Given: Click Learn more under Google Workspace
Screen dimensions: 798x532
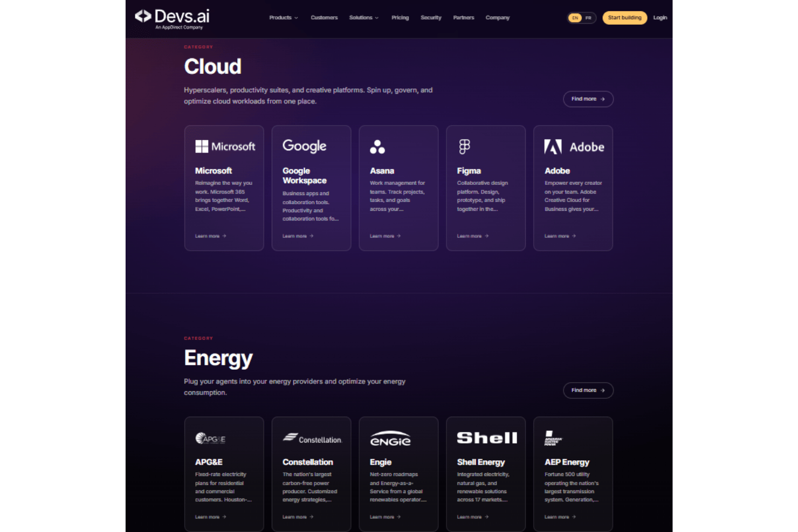Looking at the screenshot, I should (x=298, y=236).
